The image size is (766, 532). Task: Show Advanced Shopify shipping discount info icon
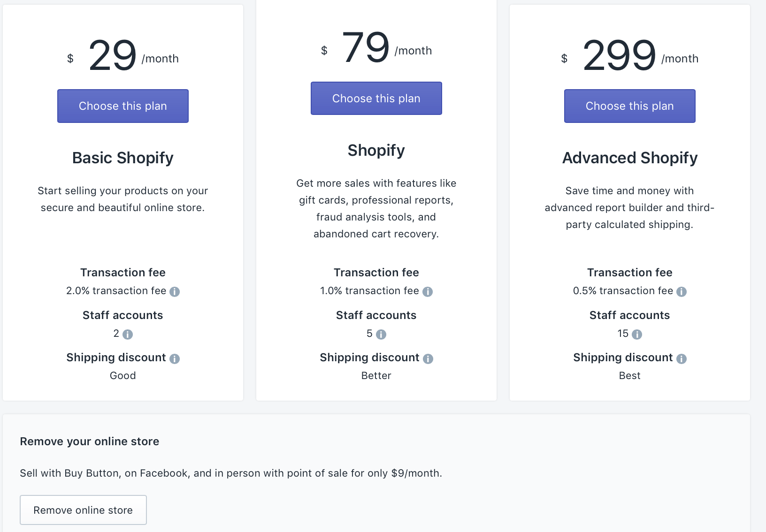682,359
